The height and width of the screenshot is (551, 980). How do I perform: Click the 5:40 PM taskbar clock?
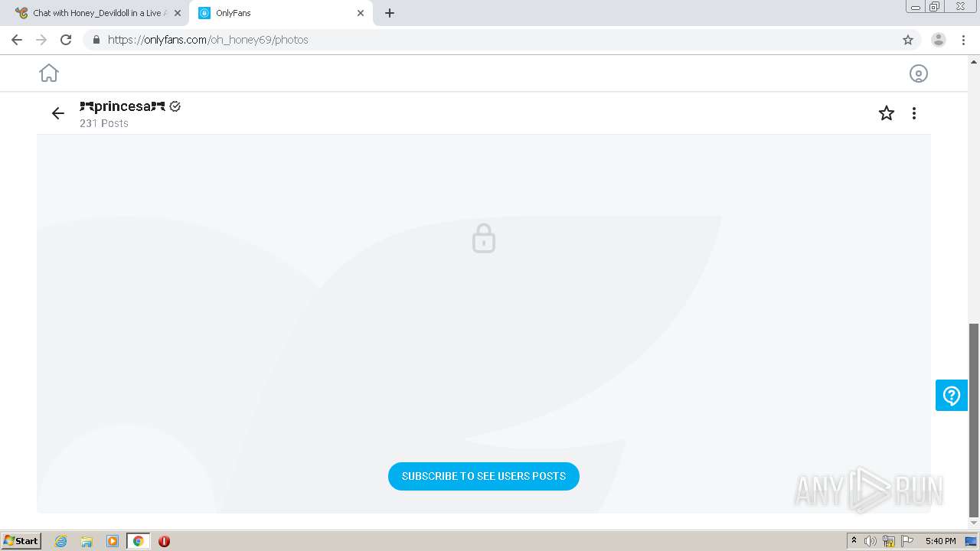click(x=940, y=541)
